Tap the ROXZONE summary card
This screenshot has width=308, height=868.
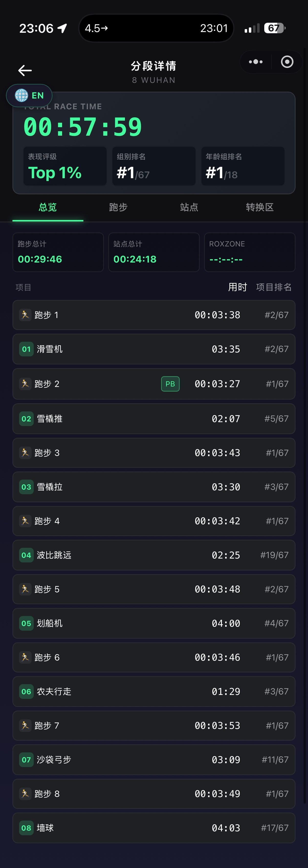click(x=249, y=252)
